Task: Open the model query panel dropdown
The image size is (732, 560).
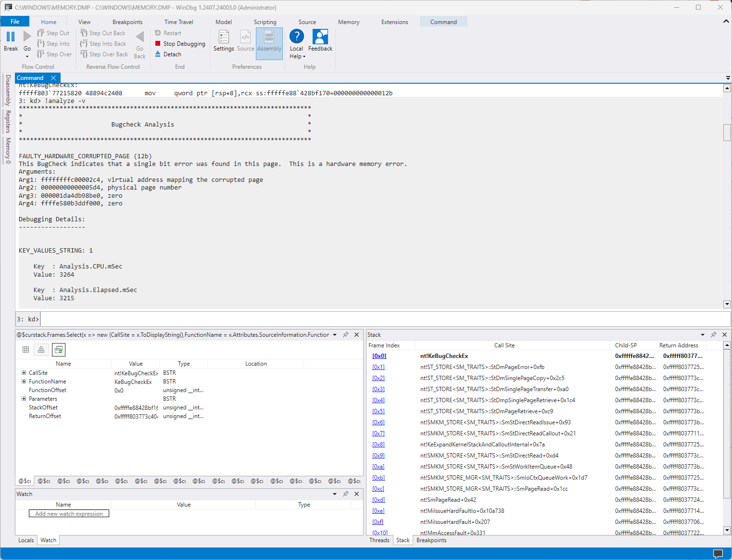Action: pyautogui.click(x=335, y=334)
